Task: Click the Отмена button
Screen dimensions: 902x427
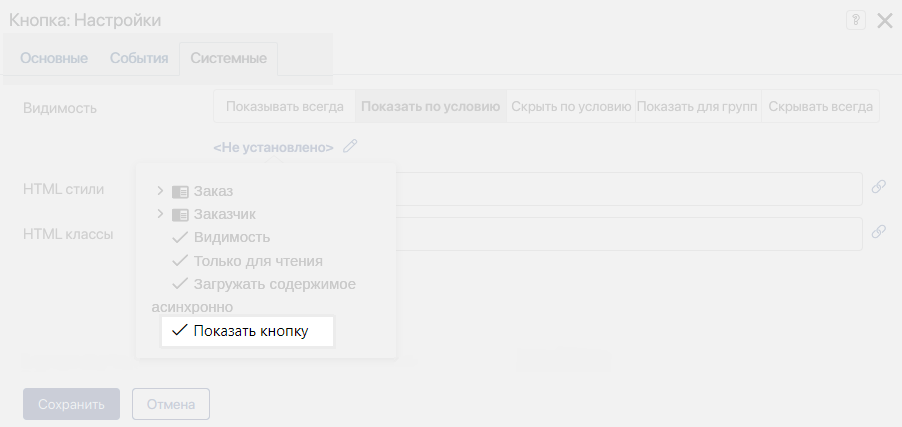Action: 170,405
